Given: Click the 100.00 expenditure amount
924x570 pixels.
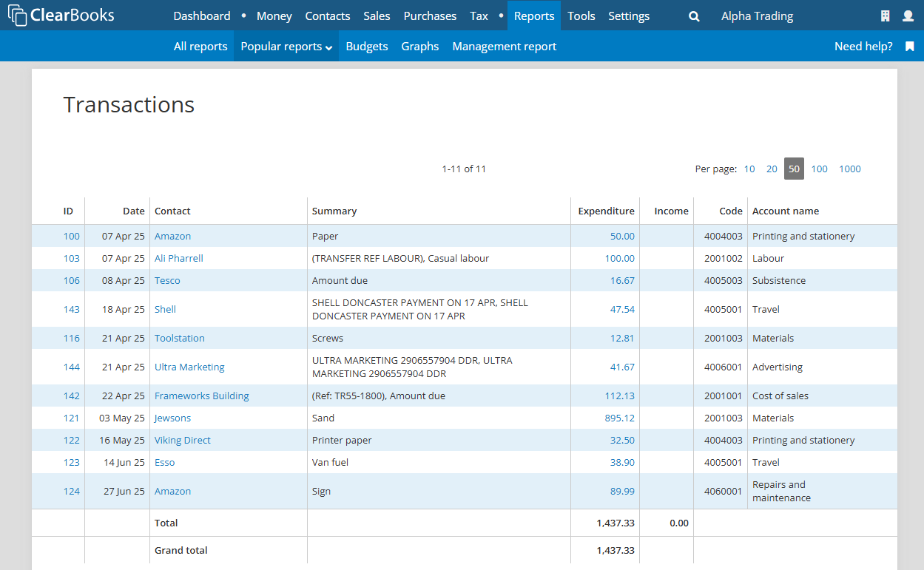Looking at the screenshot, I should pos(619,259).
